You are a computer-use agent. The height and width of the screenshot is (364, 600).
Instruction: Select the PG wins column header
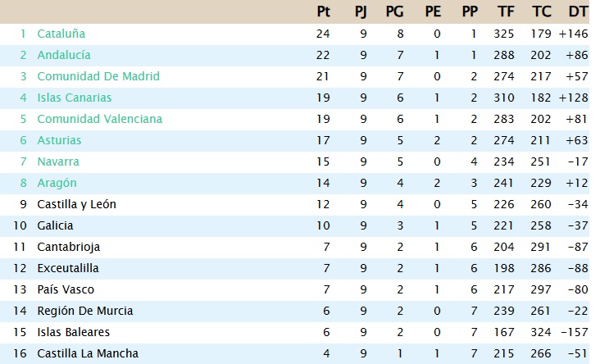[394, 11]
